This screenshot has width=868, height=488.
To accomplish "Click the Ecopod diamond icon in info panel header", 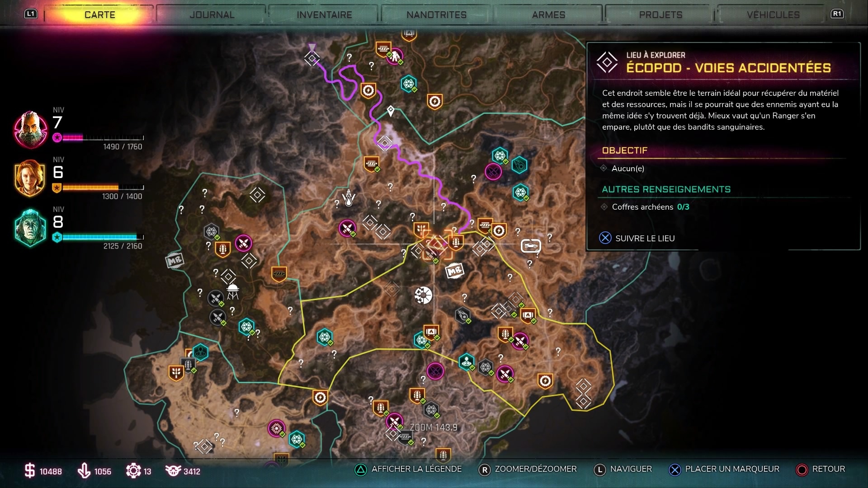I will [x=607, y=62].
